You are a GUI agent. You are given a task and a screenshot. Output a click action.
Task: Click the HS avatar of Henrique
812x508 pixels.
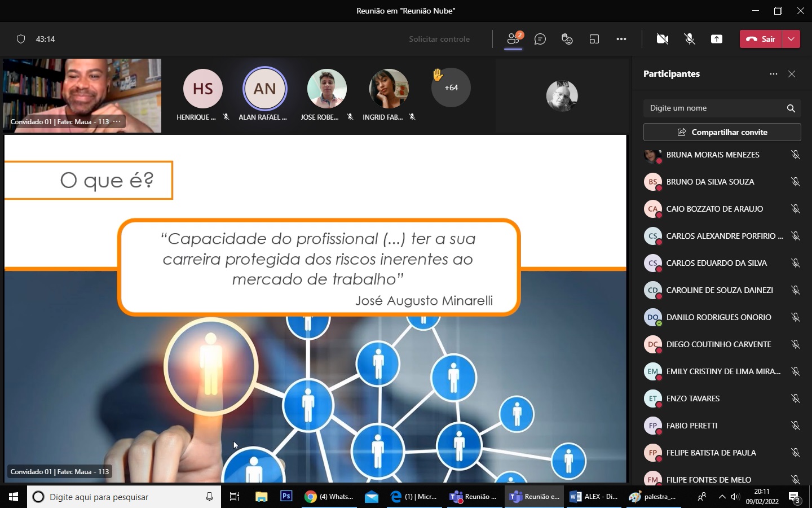coord(203,89)
